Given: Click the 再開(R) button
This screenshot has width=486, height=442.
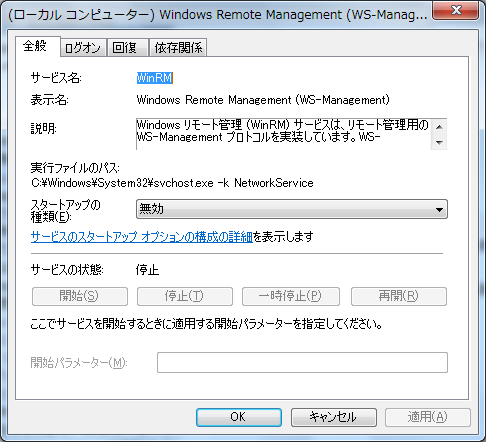Looking at the screenshot, I should pyautogui.click(x=399, y=296).
